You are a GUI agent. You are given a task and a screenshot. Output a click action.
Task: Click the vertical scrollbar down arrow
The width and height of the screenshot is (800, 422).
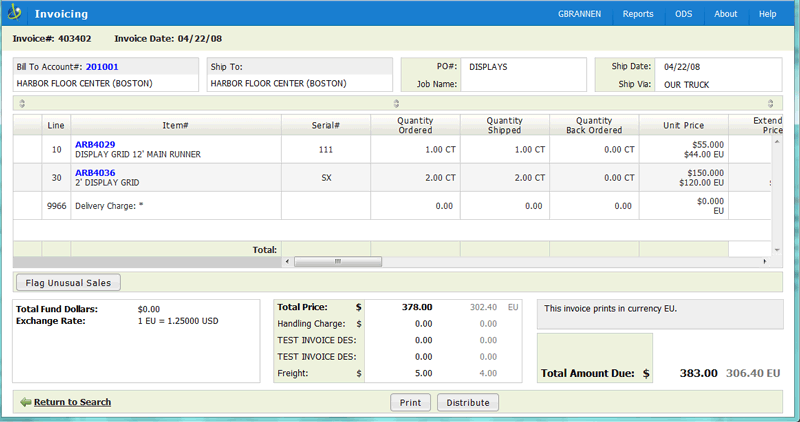coord(776,248)
